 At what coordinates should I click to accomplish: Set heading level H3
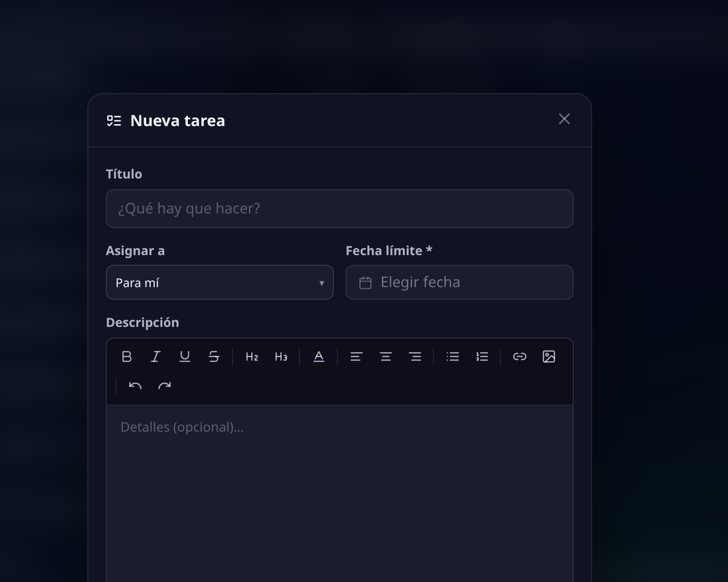(281, 356)
